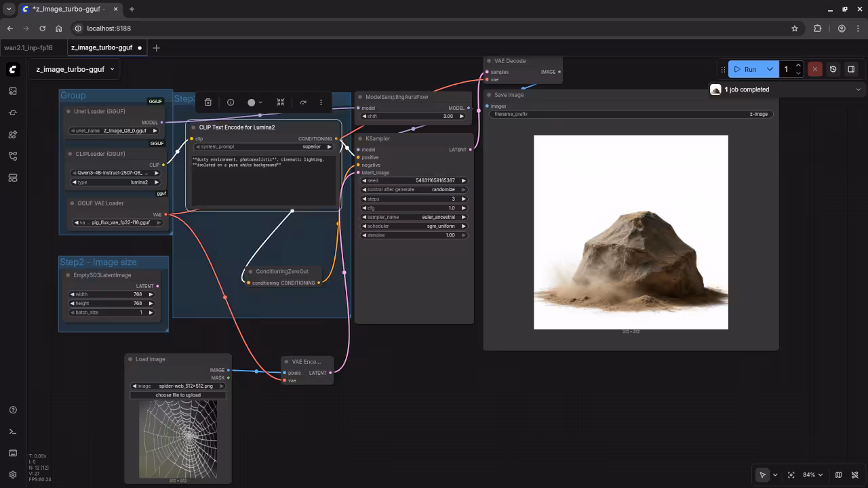Viewport: 868px width, 488px height.
Task: Collapse the node with the minimize icon
Action: [x=281, y=102]
